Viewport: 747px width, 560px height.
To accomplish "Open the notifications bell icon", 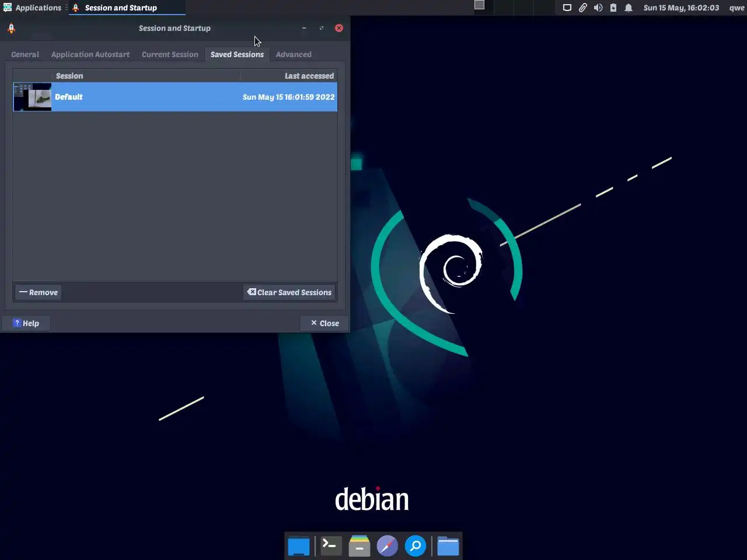I will (x=629, y=8).
